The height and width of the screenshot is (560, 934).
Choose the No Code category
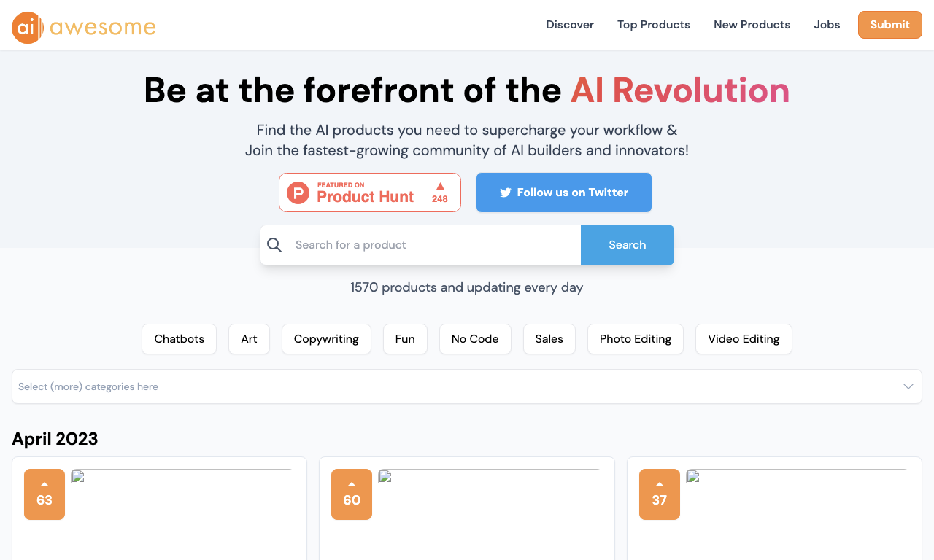pyautogui.click(x=475, y=339)
